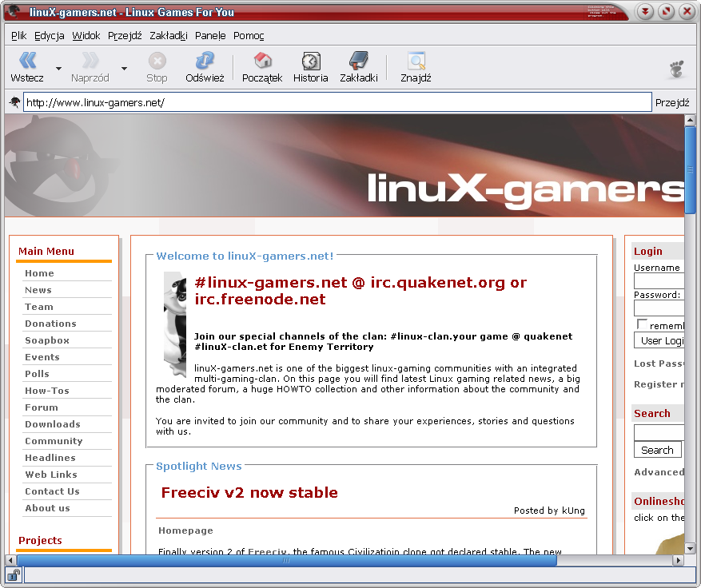Image resolution: width=701 pixels, height=588 pixels.
Task: Open Znajdź find magnifier icon
Action: [416, 61]
